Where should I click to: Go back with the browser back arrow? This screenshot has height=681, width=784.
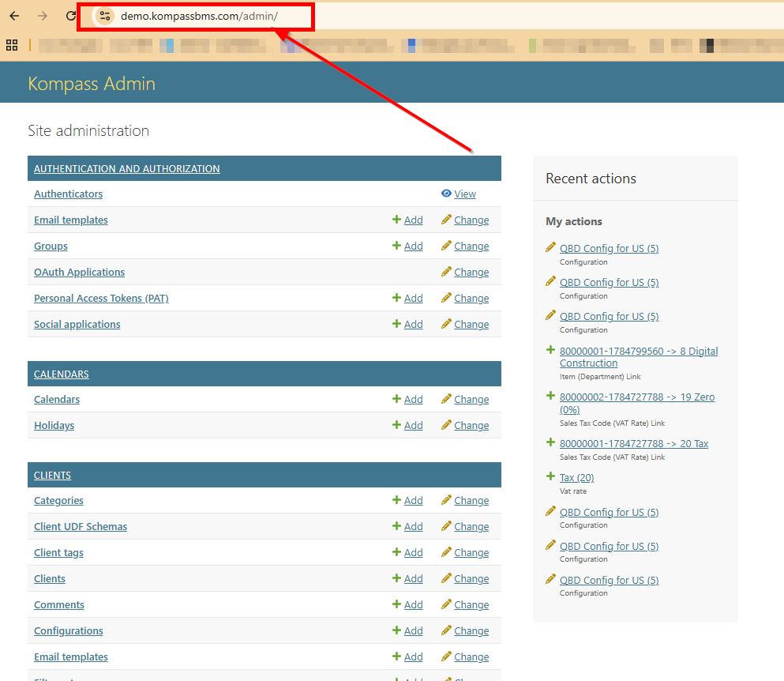pyautogui.click(x=14, y=16)
